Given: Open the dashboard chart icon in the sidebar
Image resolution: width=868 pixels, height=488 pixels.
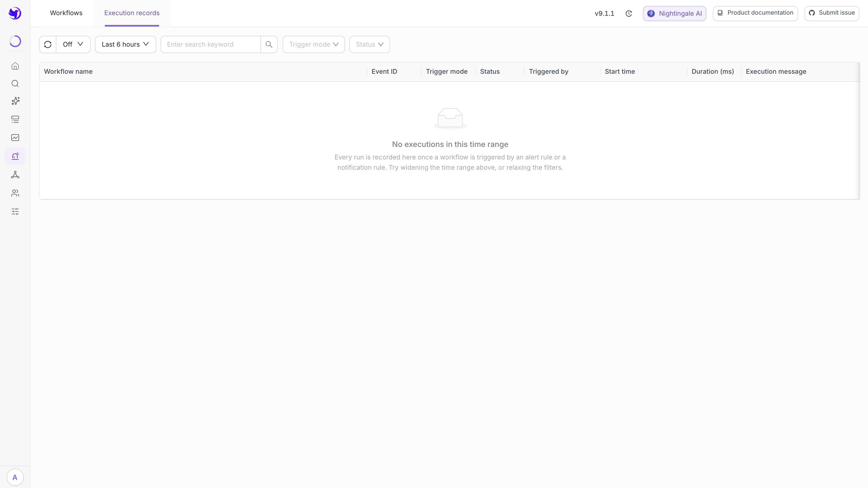Looking at the screenshot, I should coord(15,137).
